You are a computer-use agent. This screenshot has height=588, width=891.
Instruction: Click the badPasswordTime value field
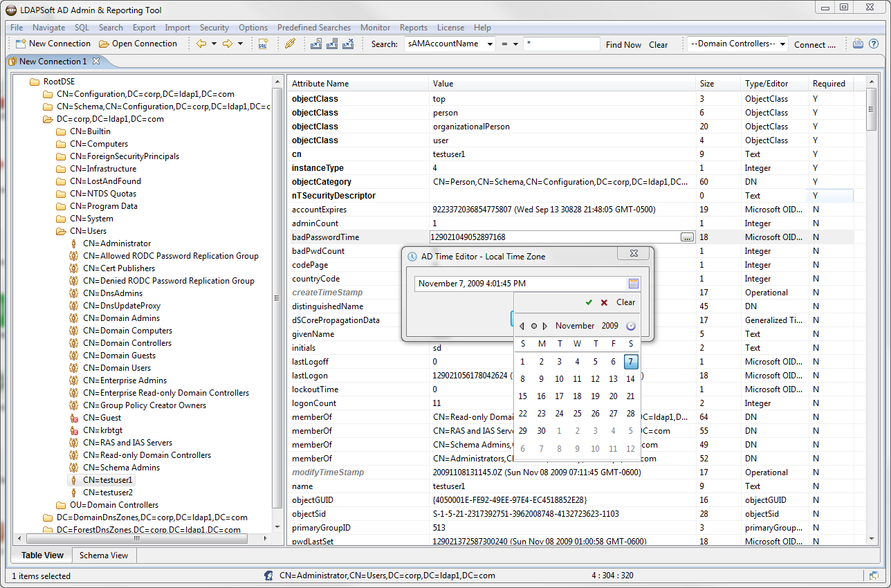(x=553, y=237)
